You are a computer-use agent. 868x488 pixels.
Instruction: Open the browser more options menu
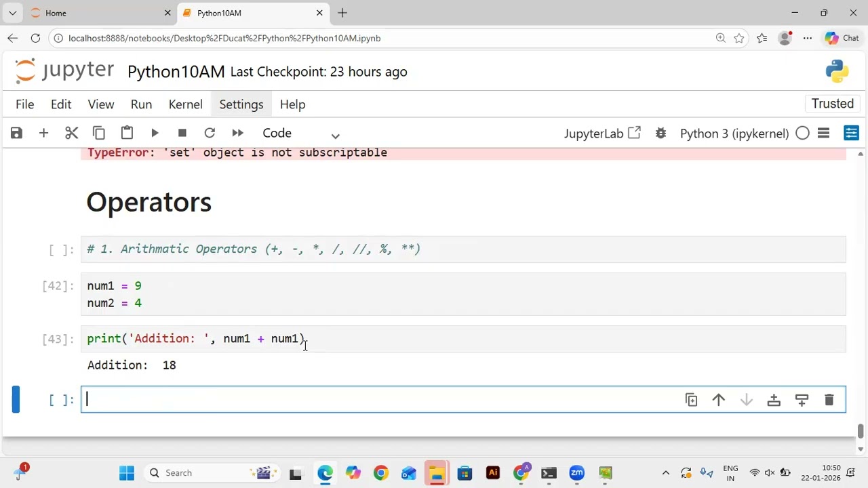click(808, 38)
